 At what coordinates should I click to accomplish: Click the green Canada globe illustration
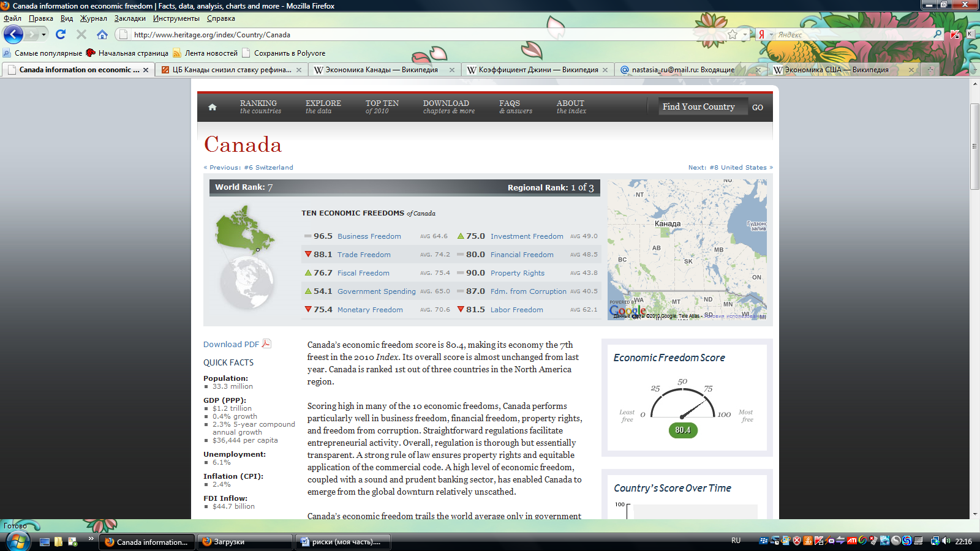[x=244, y=230]
